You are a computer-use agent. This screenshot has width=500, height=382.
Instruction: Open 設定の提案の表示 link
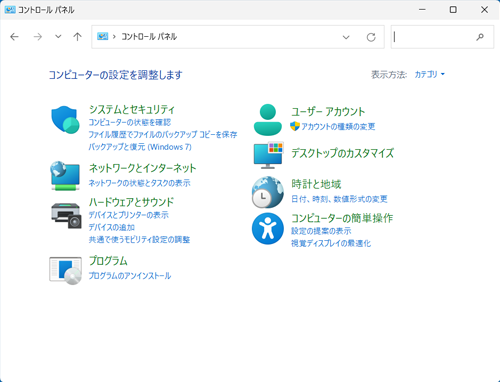pyautogui.click(x=321, y=231)
